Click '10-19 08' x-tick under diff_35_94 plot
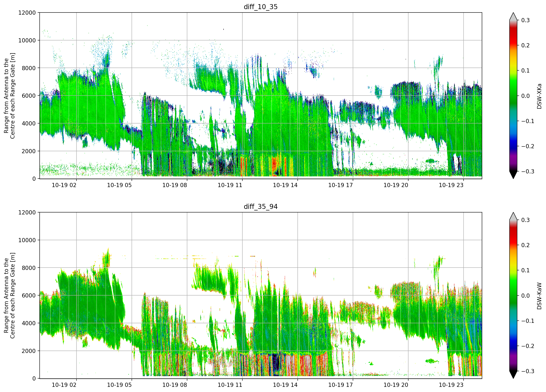The height and width of the screenshot is (392, 546). (175, 385)
